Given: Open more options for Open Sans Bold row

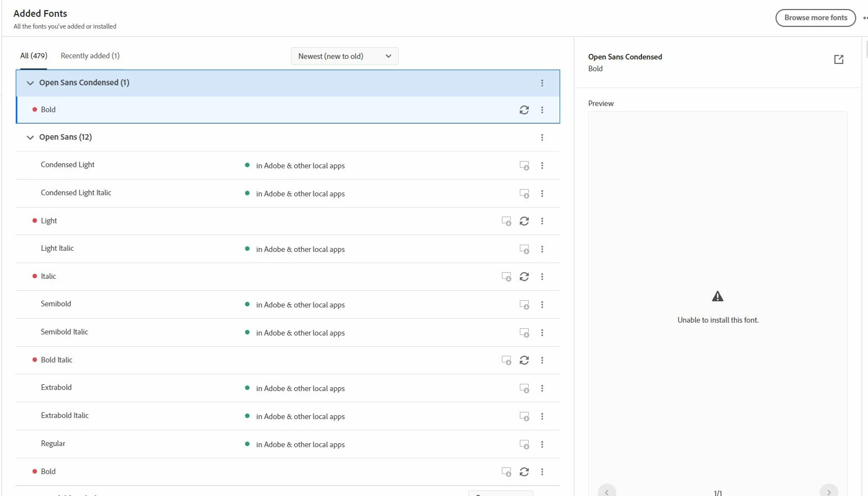Looking at the screenshot, I should (542, 472).
